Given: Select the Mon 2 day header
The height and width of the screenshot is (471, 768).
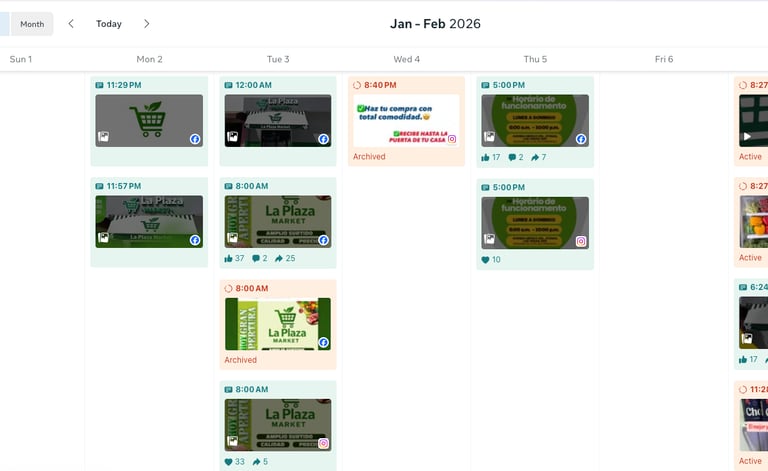Looking at the screenshot, I should (x=149, y=59).
